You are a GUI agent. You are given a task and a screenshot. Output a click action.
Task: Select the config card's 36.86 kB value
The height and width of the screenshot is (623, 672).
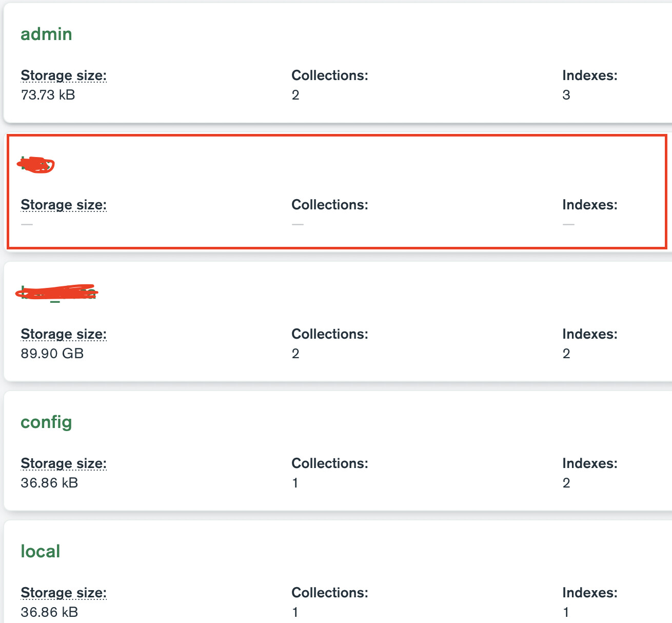[49, 483]
